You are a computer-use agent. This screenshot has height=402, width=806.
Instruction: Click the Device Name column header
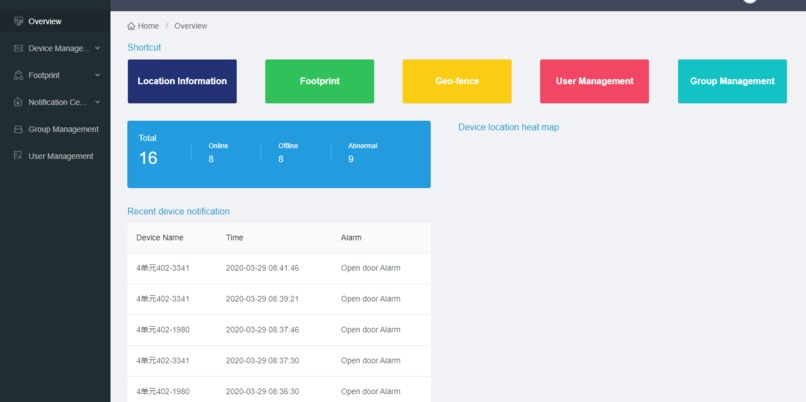(x=160, y=237)
